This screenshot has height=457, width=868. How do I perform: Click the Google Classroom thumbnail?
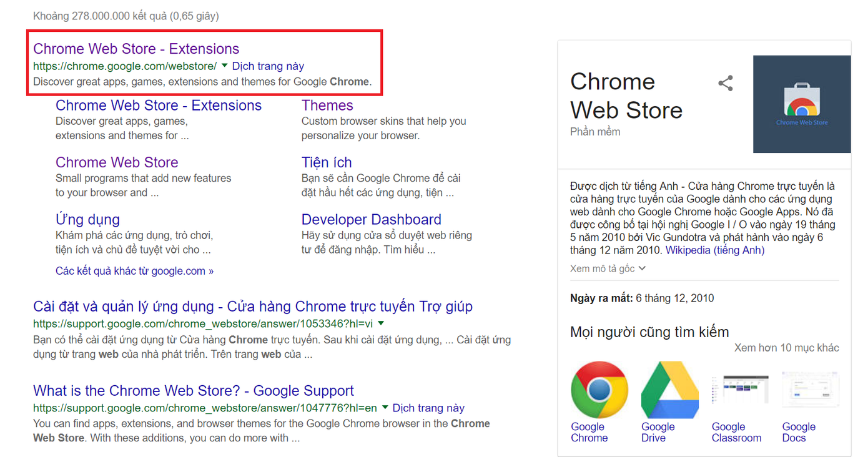point(741,390)
